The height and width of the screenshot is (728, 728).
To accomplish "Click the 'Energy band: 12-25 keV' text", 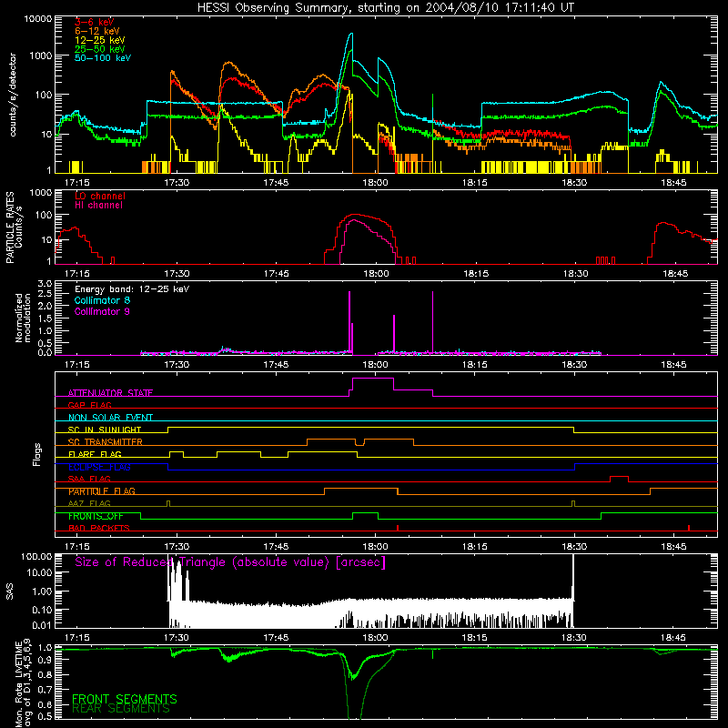I will (132, 289).
